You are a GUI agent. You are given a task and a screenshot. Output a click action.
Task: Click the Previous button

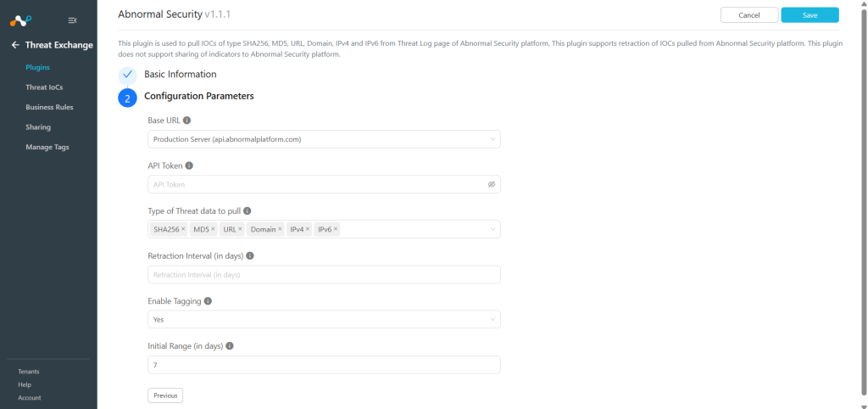[165, 395]
